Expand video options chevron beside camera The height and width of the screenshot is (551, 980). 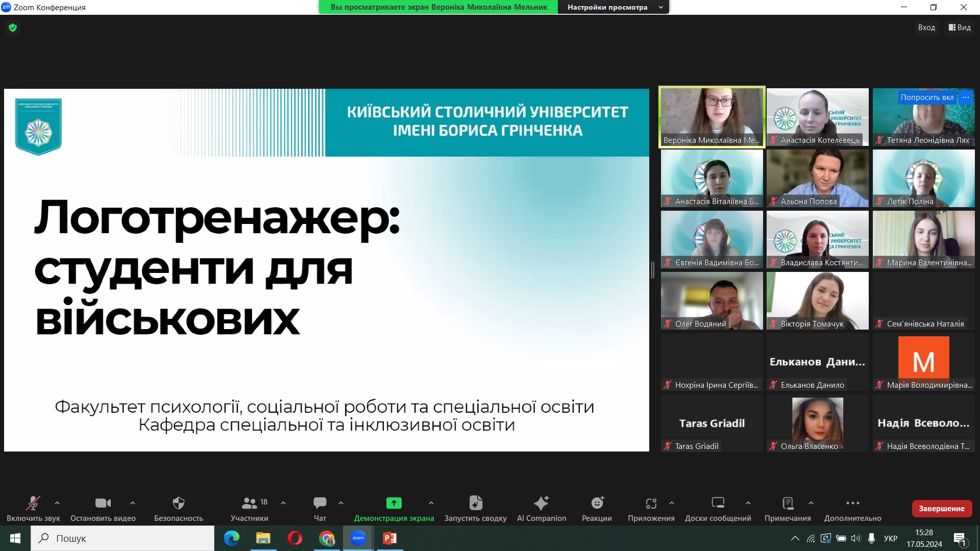point(133,503)
